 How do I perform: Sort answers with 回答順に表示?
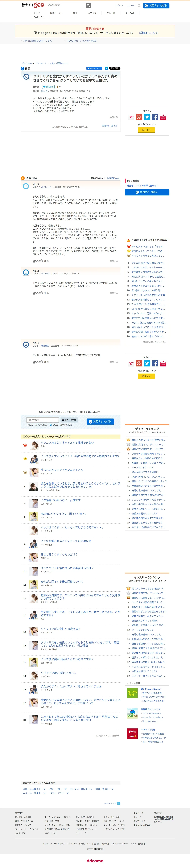point(113,178)
